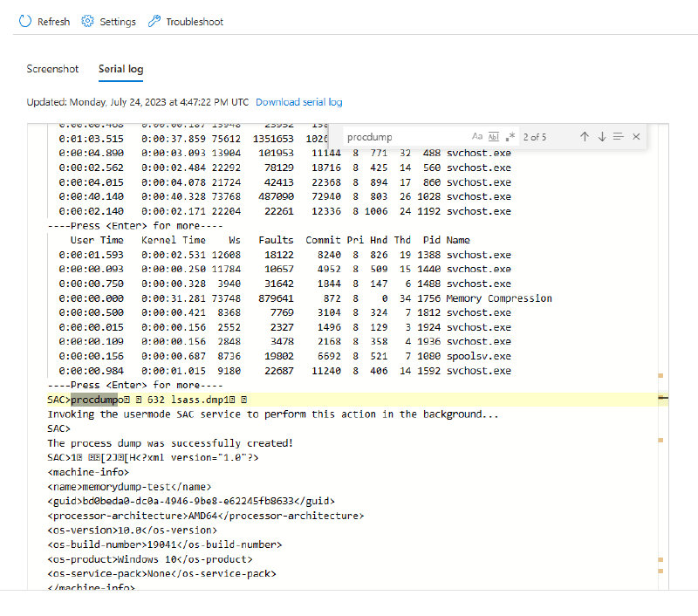
Task: Switch to the Screenshot tab
Action: (52, 69)
